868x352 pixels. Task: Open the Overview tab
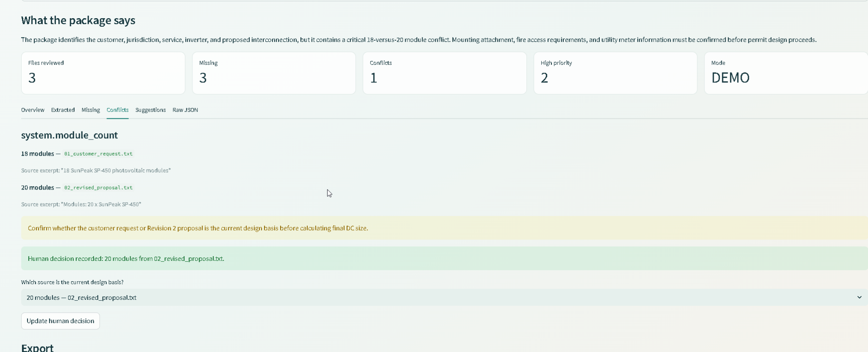pyautogui.click(x=33, y=110)
